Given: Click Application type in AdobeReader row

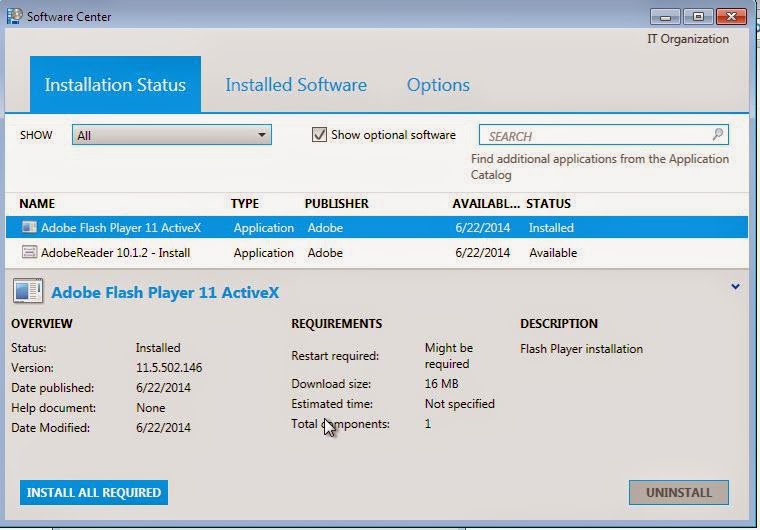Looking at the screenshot, I should coord(264,253).
